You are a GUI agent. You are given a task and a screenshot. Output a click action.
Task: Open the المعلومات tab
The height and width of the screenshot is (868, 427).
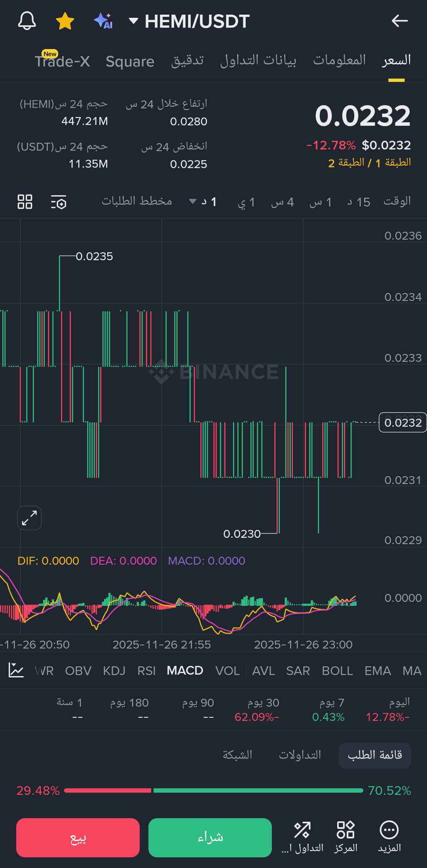pyautogui.click(x=339, y=60)
